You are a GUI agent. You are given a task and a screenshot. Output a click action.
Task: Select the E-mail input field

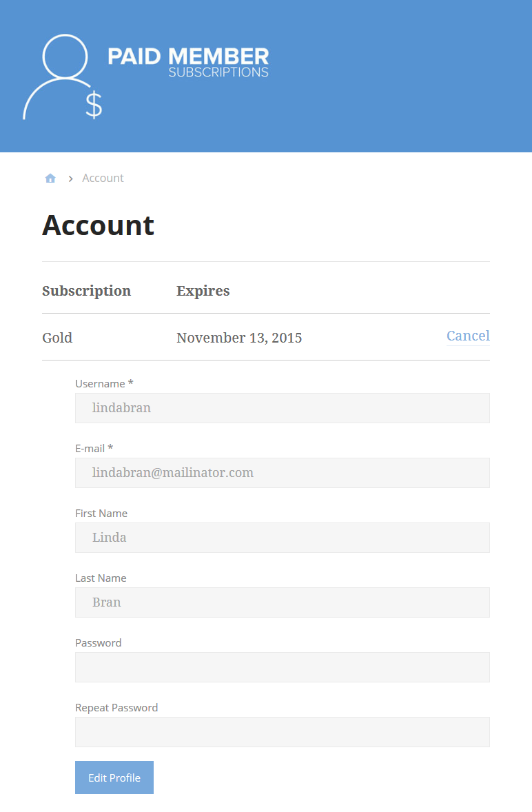tap(283, 473)
